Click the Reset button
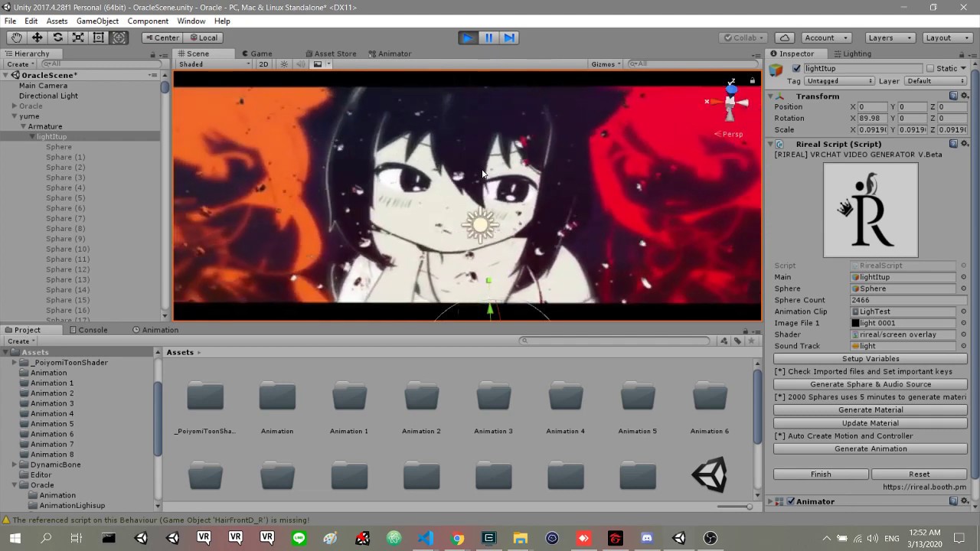 click(x=919, y=474)
